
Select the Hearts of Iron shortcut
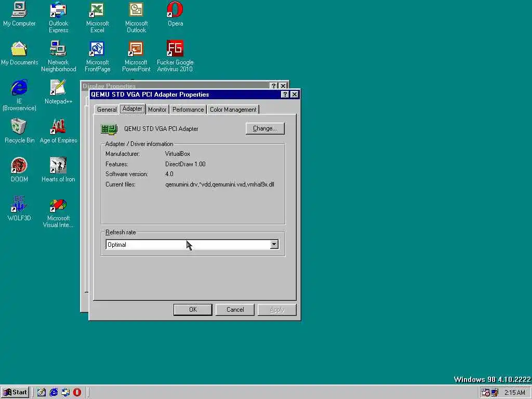pyautogui.click(x=58, y=170)
